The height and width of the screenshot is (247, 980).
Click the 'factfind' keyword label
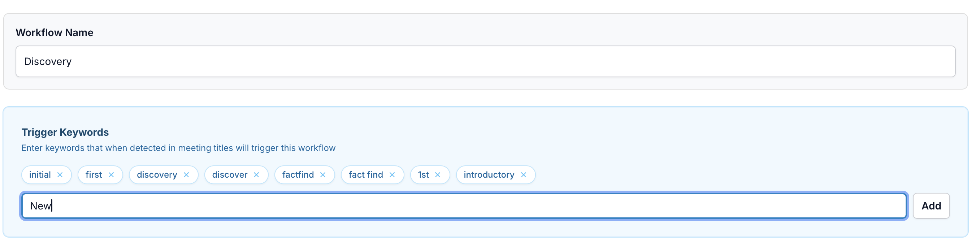298,175
